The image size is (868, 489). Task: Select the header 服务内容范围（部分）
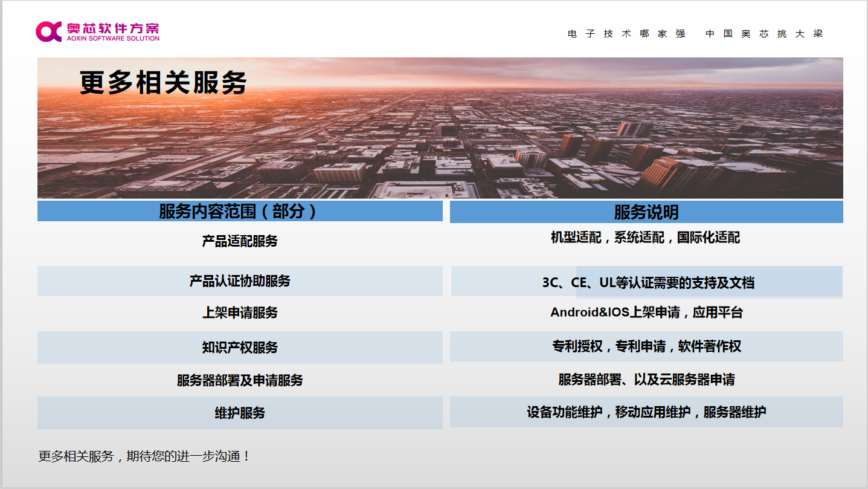[240, 211]
